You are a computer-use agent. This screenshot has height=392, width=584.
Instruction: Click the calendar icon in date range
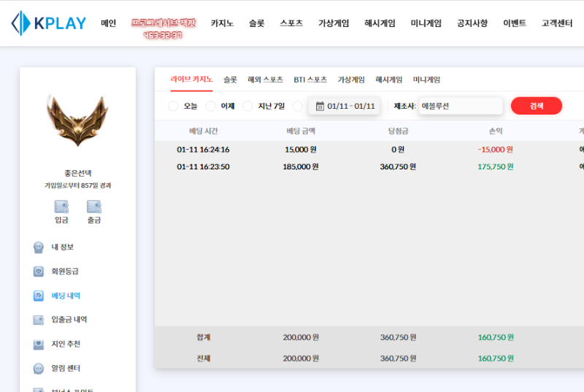tap(319, 107)
